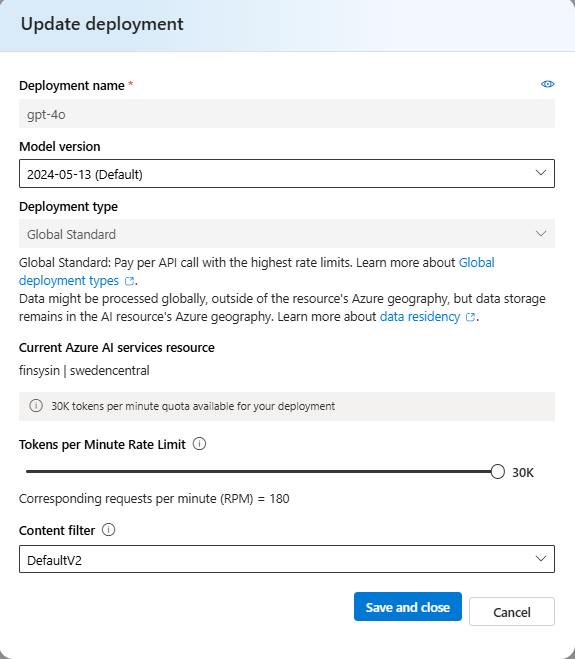Click the Deployment name field gpt-4o
The height and width of the screenshot is (659, 575).
click(287, 114)
